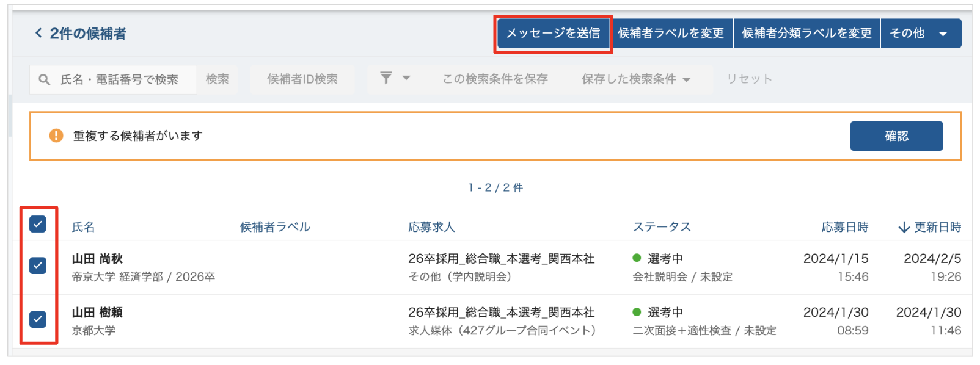Image resolution: width=980 pixels, height=365 pixels.
Task: Open the funnel filter icon
Action: click(386, 78)
